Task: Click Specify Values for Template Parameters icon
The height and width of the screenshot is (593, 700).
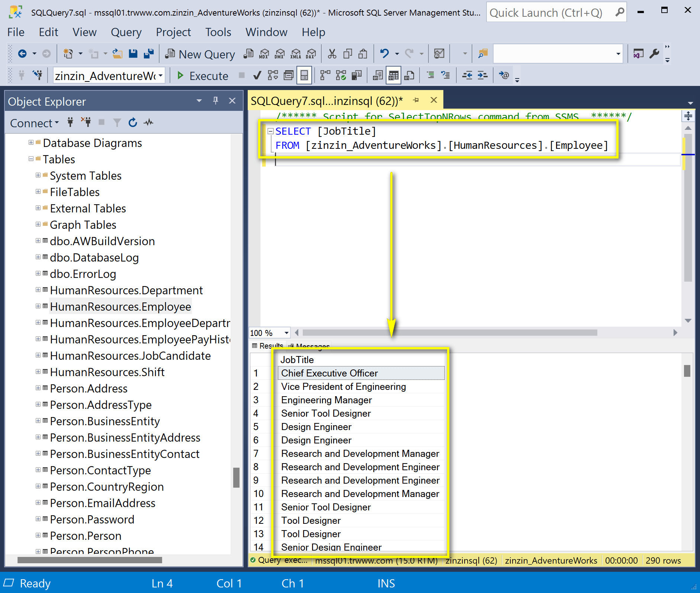Action: coord(504,76)
